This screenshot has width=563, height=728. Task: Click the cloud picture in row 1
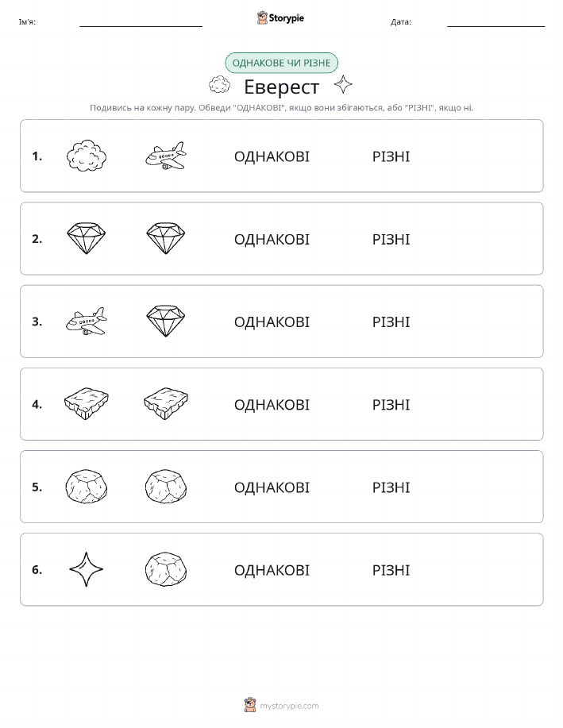tap(87, 156)
